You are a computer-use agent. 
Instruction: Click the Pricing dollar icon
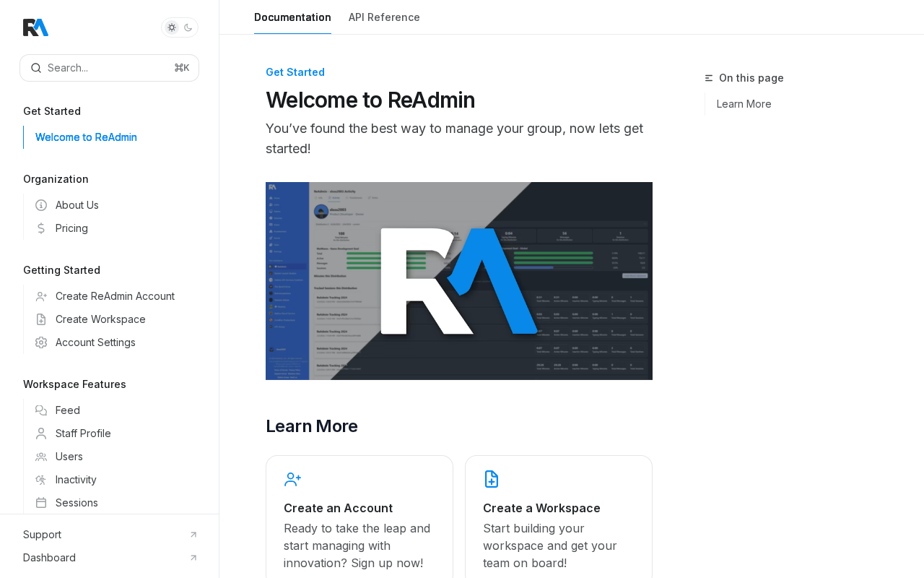coord(41,228)
